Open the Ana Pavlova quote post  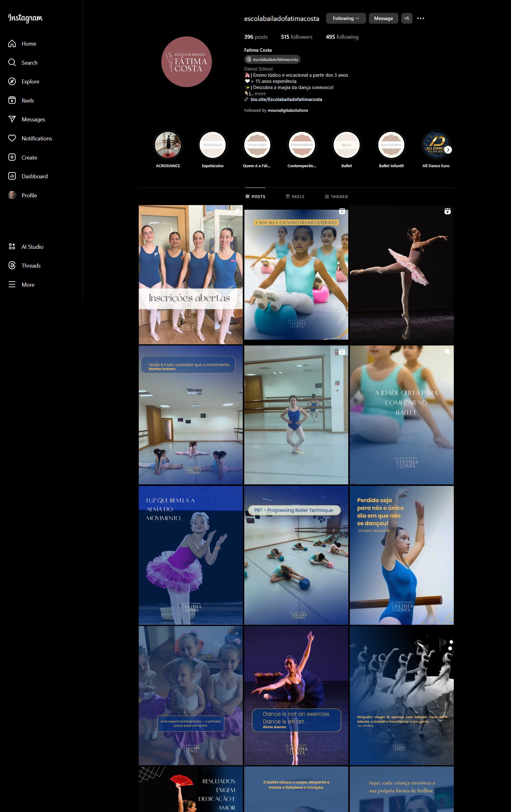pos(401,695)
